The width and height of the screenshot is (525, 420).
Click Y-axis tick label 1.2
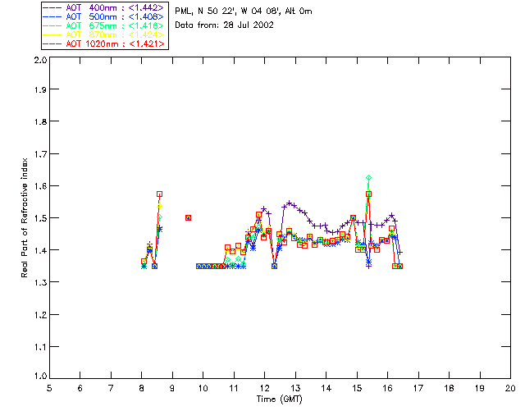click(x=40, y=315)
